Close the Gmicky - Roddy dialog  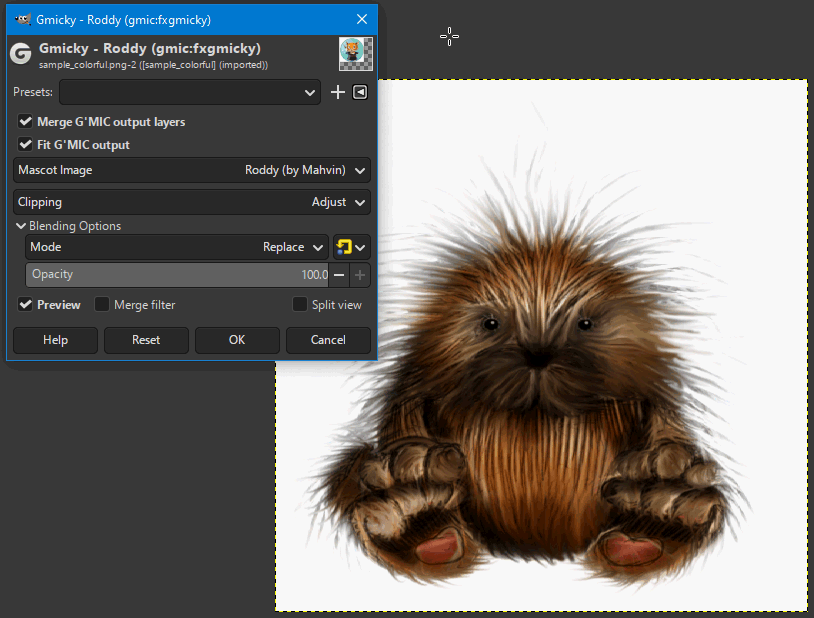[x=362, y=20]
